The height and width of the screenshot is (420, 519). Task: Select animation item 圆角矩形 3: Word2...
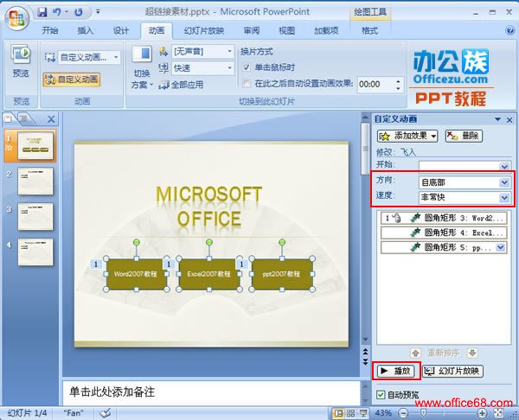point(444,219)
